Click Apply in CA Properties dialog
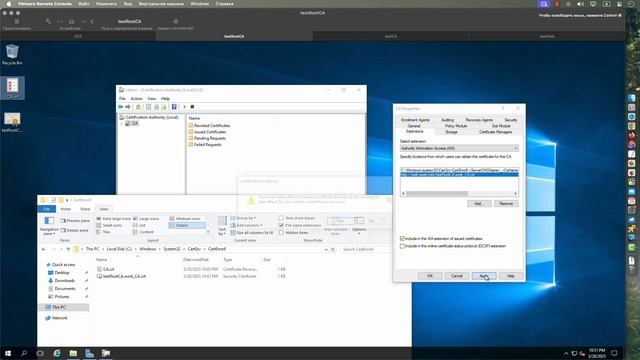The image size is (640, 360). coord(484,276)
